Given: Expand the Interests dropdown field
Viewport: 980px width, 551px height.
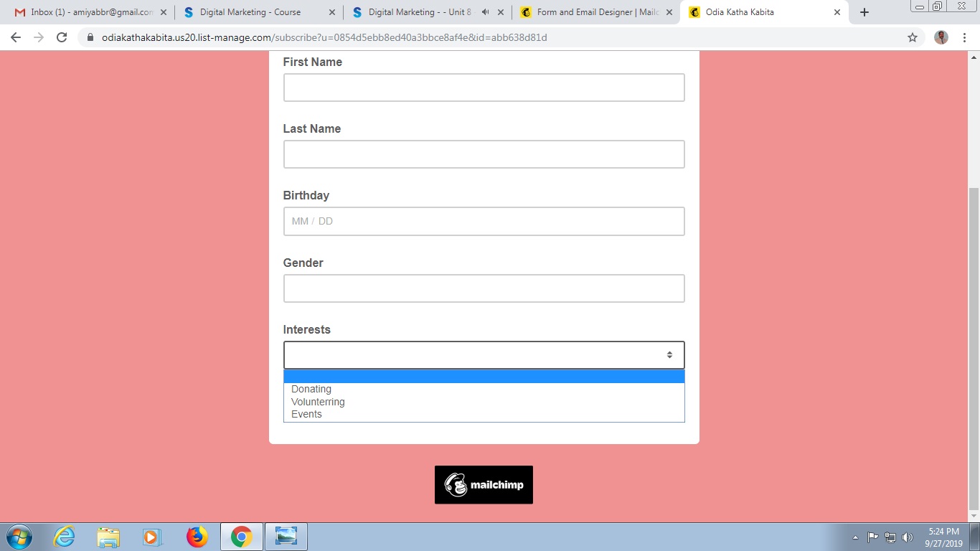Looking at the screenshot, I should pos(484,355).
